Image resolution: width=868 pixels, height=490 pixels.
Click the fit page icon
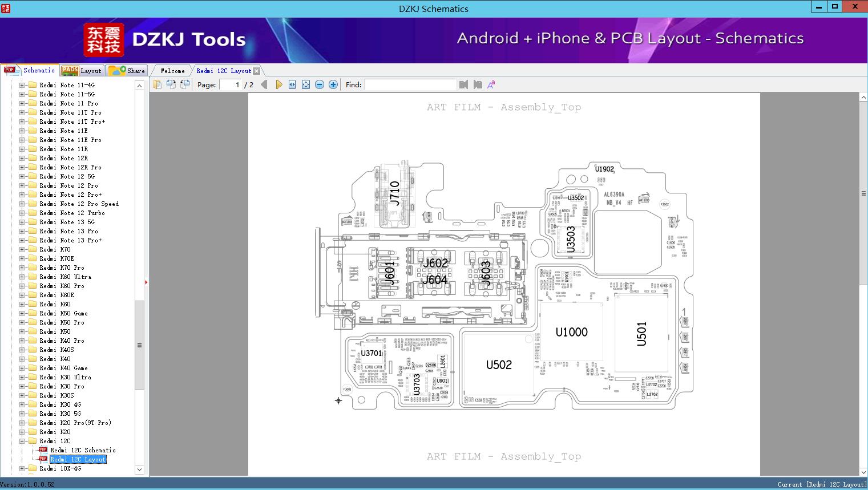[x=306, y=84]
